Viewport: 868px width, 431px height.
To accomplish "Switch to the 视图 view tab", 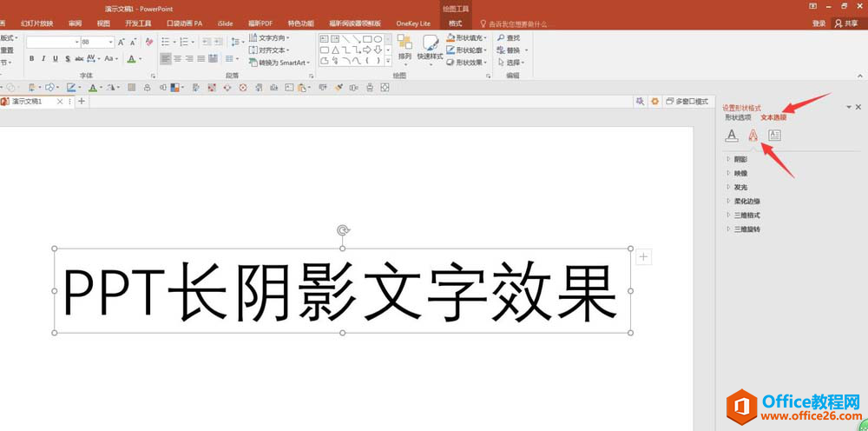I will pos(103,23).
